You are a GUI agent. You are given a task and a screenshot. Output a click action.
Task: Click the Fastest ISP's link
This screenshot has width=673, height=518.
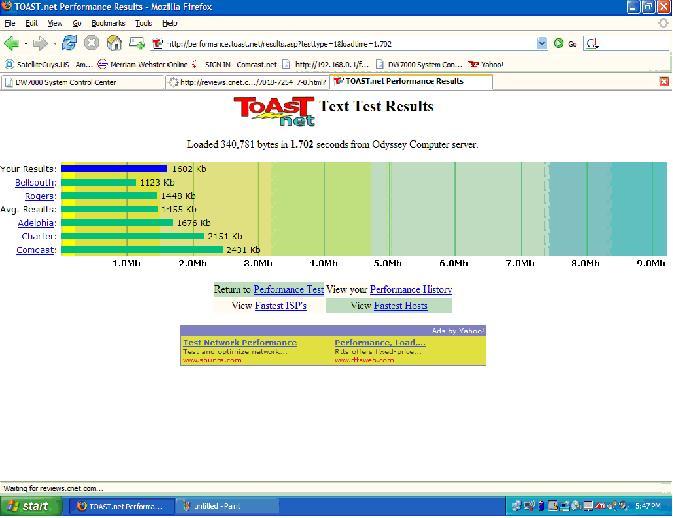tap(281, 306)
